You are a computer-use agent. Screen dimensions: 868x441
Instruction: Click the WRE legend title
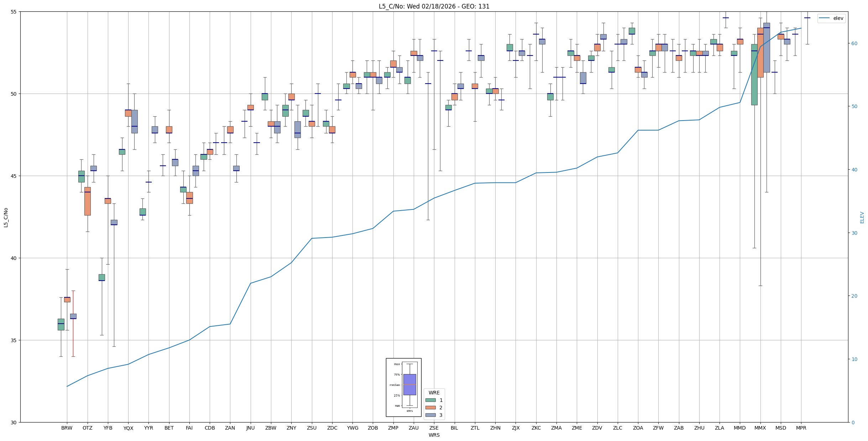[x=434, y=393]
